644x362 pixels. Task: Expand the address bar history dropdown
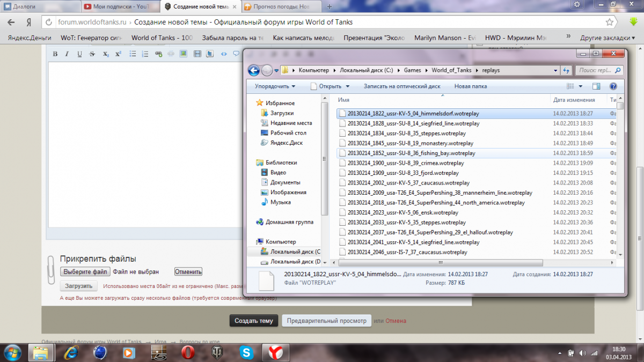pos(557,70)
